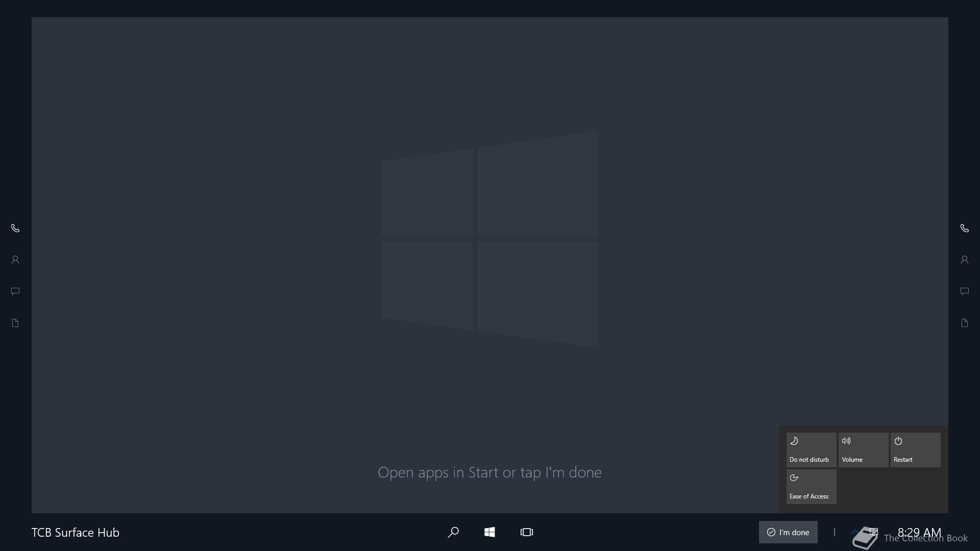Open the people icon on right sidebar
Screen dimensions: 980x551
pos(964,260)
